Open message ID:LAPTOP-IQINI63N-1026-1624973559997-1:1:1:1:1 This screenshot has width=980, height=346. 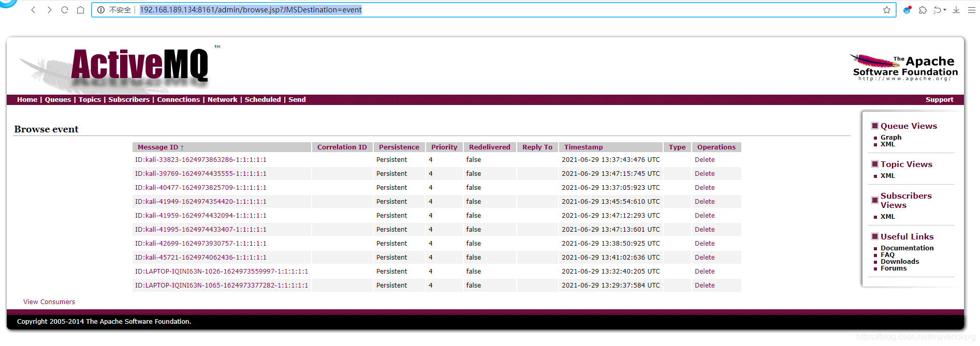pos(222,272)
